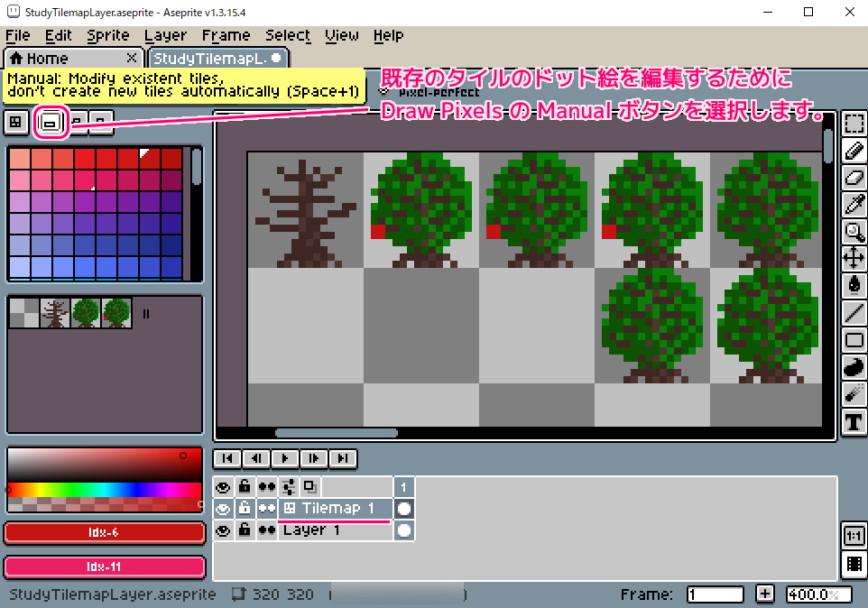Viewport: 868px width, 608px height.
Task: Open the Frame menu
Action: click(226, 35)
